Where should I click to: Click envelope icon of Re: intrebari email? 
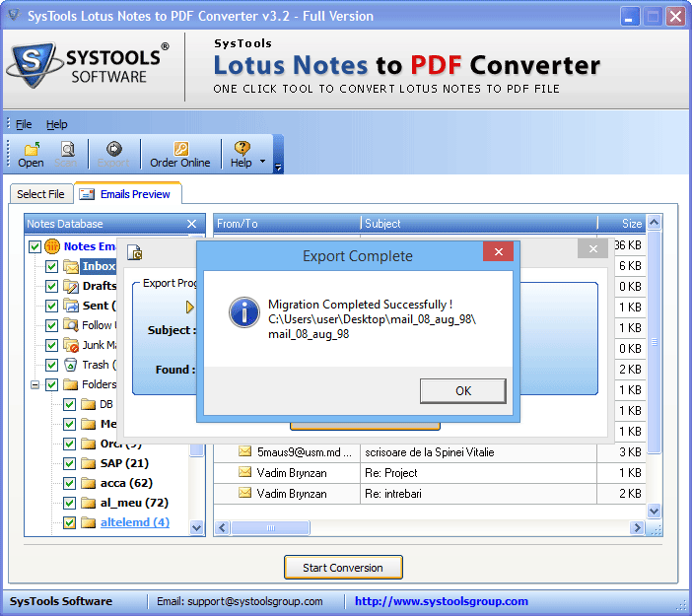[x=244, y=493]
